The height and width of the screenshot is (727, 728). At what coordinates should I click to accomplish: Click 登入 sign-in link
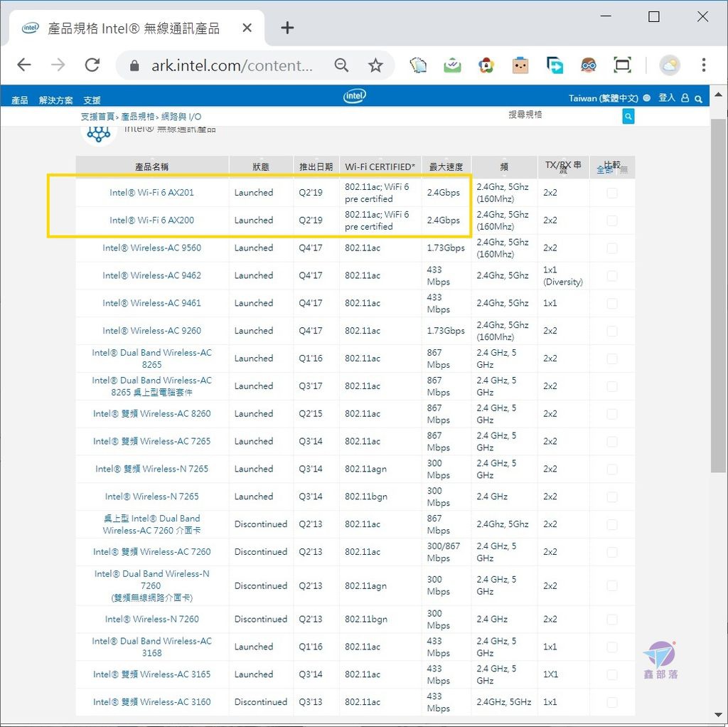[667, 98]
